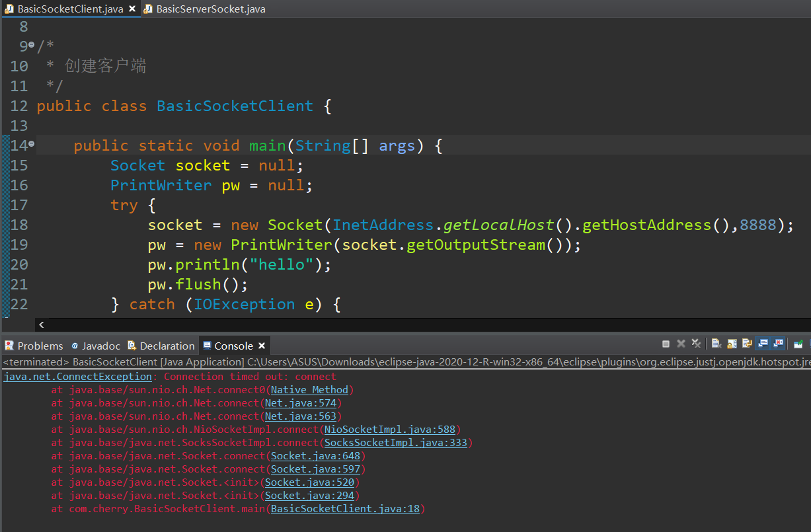Switch to BasicSocketClient.java editor tab
The image size is (811, 532).
coord(70,9)
